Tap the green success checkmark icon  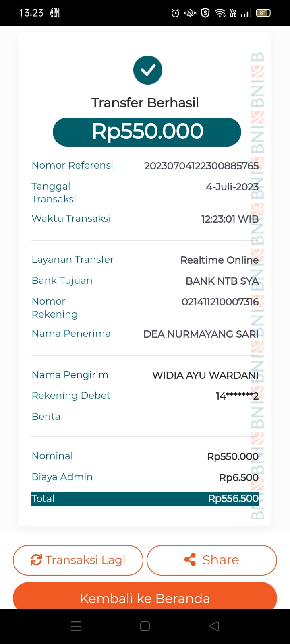148,70
